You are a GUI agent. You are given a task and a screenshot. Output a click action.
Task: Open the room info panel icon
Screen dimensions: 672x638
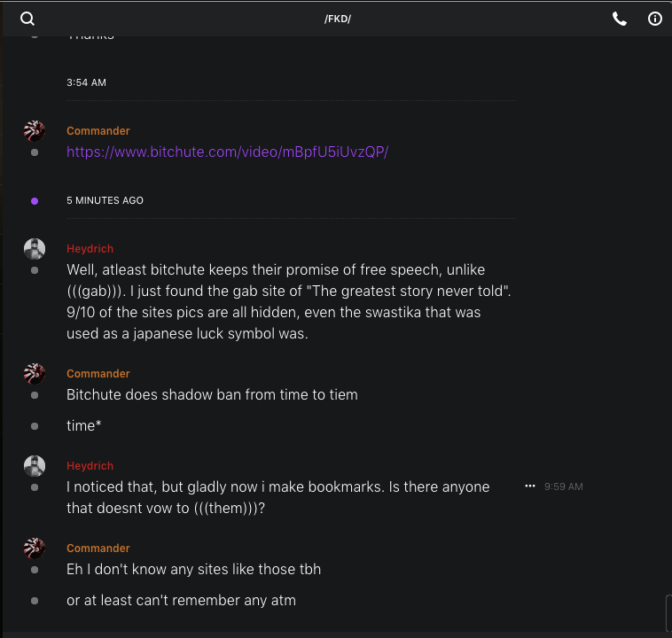[x=655, y=19]
